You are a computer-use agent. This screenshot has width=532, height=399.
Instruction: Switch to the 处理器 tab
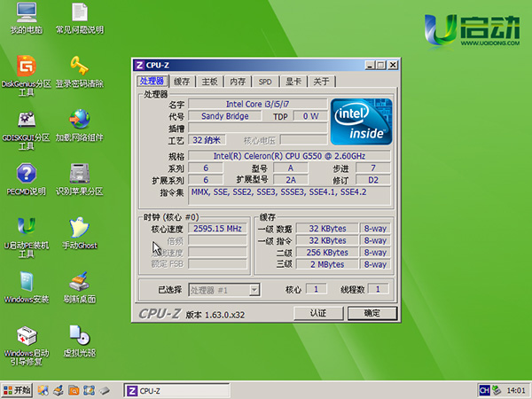point(153,81)
